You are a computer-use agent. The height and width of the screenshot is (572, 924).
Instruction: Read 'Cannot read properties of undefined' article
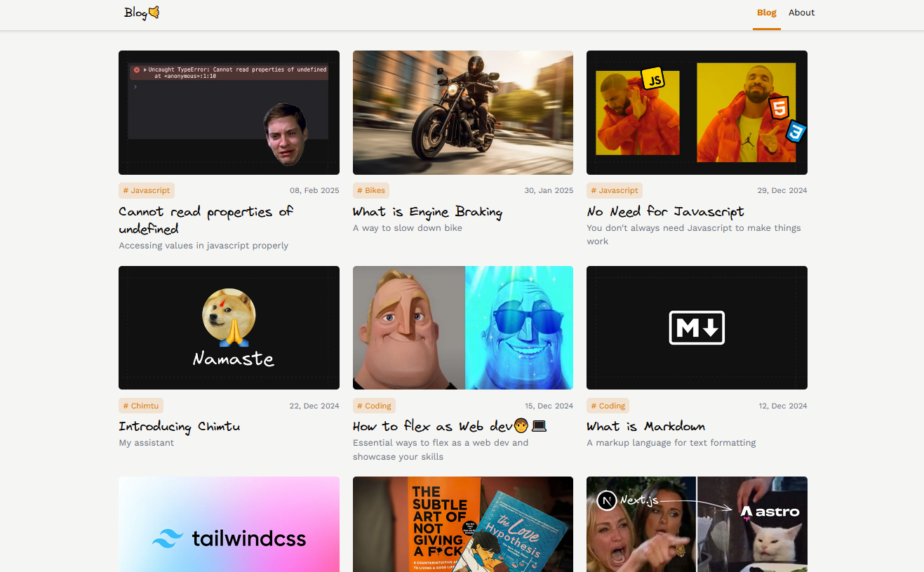click(x=206, y=220)
